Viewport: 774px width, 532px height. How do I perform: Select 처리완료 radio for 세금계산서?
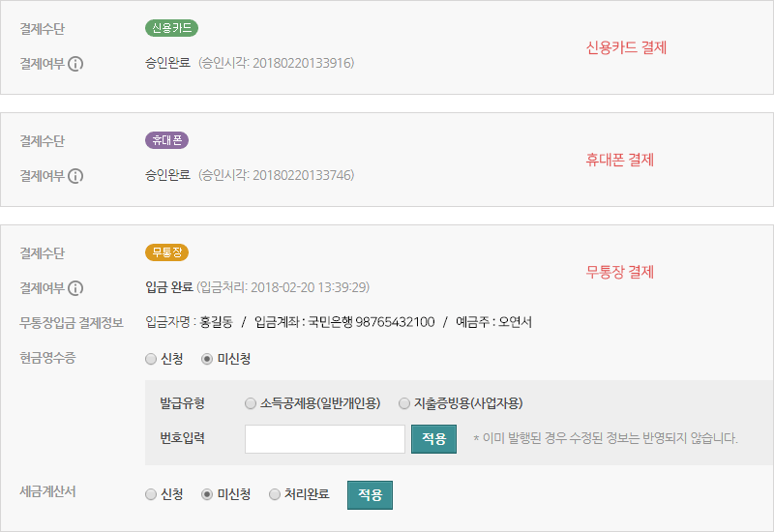point(275,494)
